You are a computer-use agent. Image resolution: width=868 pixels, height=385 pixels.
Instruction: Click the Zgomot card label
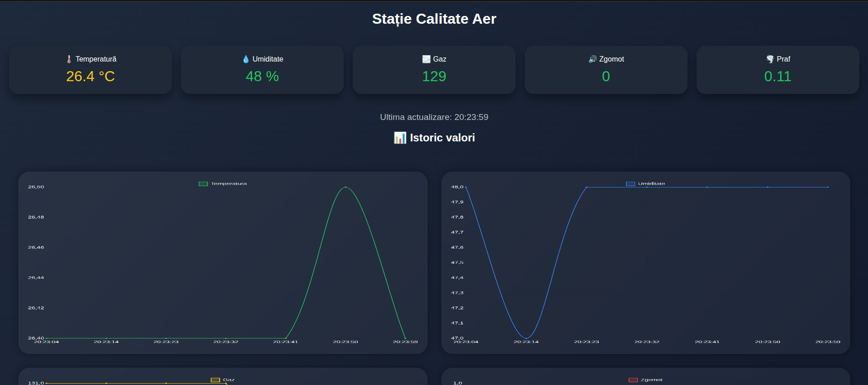pyautogui.click(x=611, y=59)
